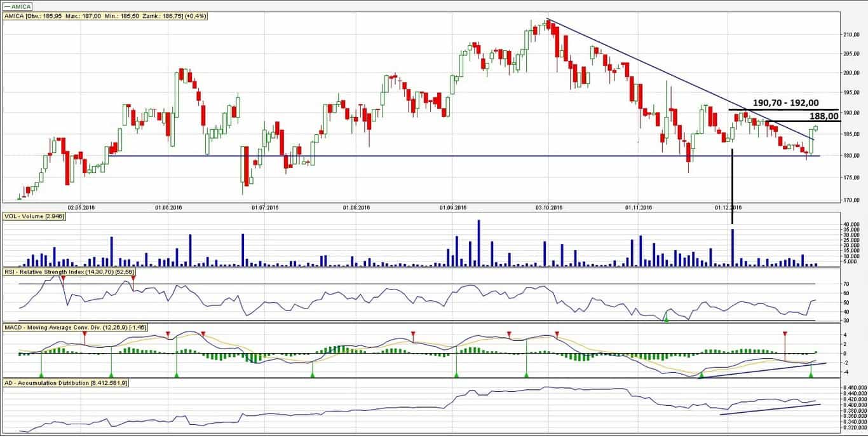Image resolution: width=868 pixels, height=437 pixels.
Task: Click the leftmost red triangle in MACD panel
Action: pyautogui.click(x=85, y=334)
